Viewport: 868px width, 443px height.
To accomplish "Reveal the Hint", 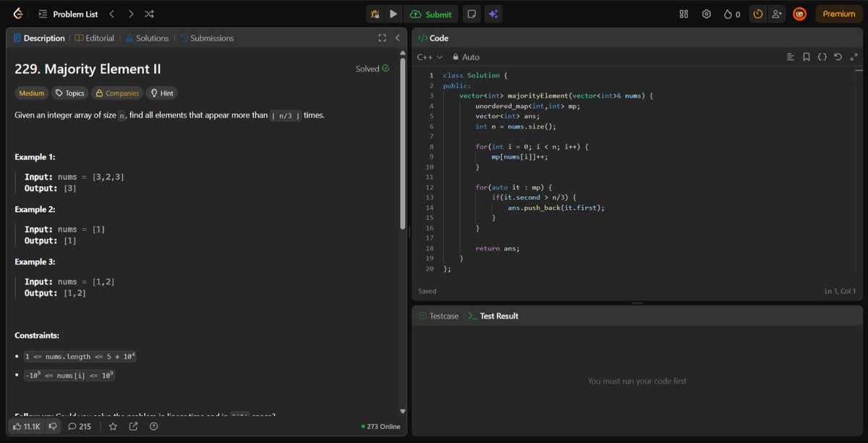I will [x=161, y=93].
